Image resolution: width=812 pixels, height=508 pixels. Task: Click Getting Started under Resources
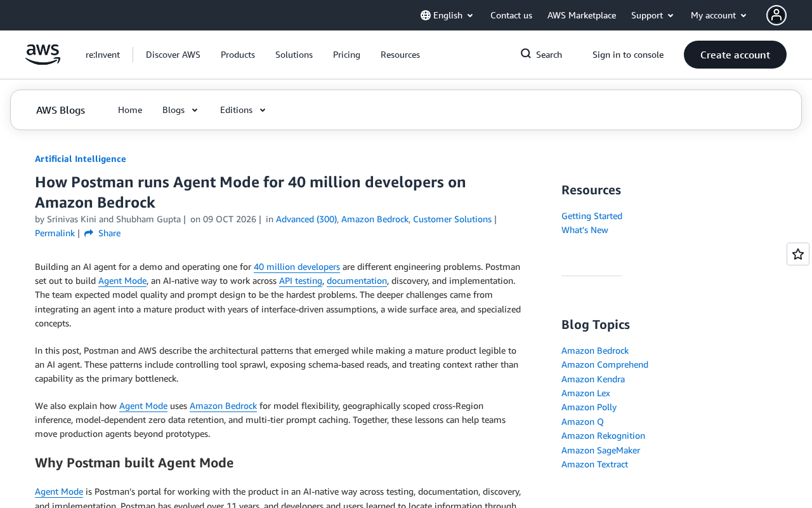point(592,216)
